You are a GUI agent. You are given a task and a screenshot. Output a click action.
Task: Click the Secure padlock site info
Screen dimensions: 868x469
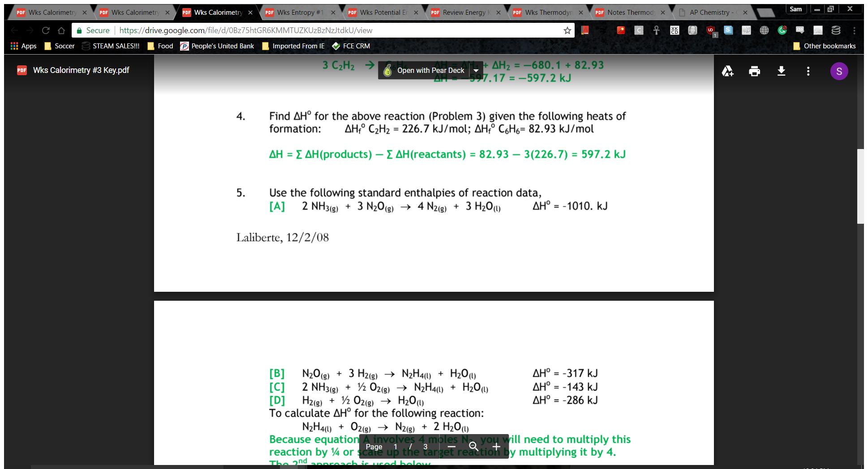pyautogui.click(x=93, y=30)
